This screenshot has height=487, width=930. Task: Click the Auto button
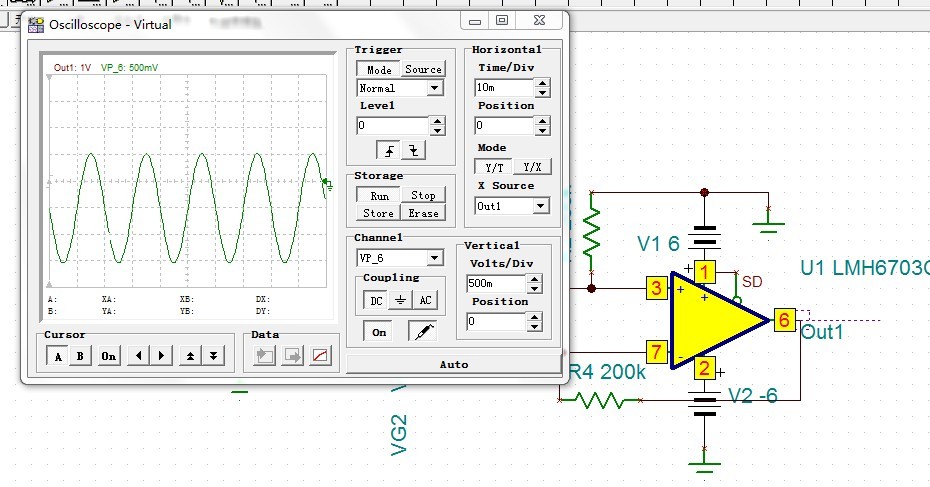click(454, 364)
